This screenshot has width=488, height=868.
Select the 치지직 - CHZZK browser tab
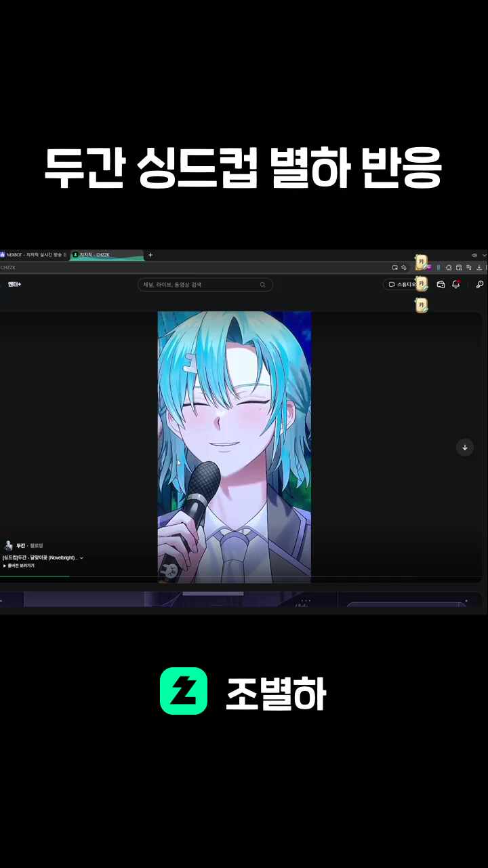tap(107, 255)
